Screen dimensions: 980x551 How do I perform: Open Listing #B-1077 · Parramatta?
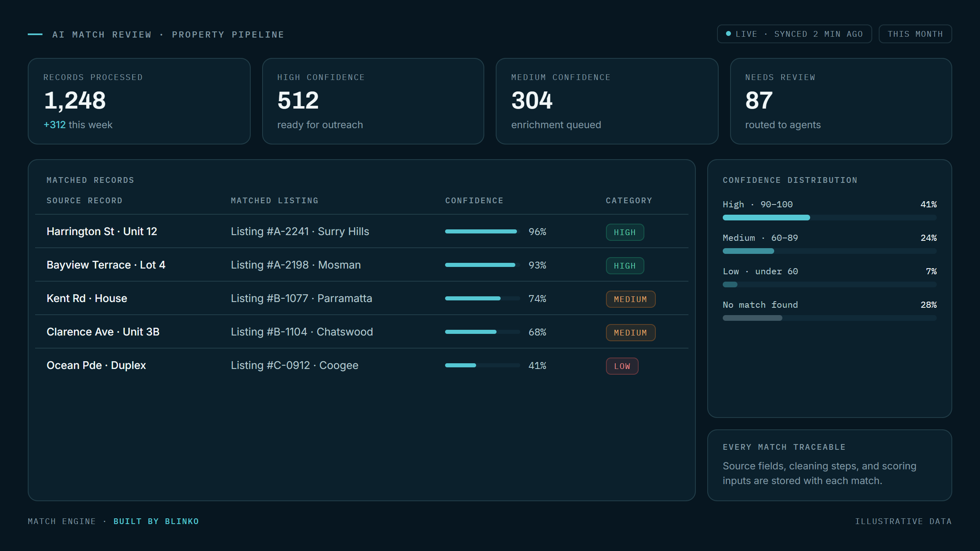[x=301, y=298]
